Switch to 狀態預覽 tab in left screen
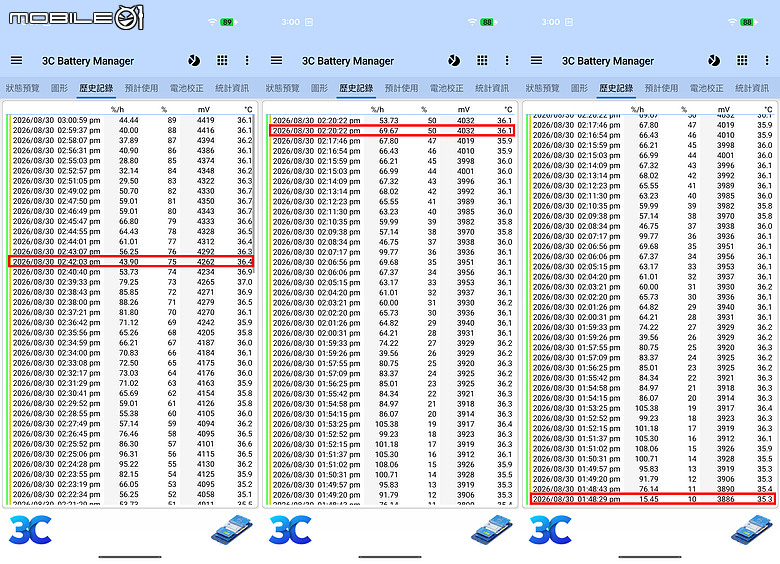The image size is (780, 564). [22, 88]
